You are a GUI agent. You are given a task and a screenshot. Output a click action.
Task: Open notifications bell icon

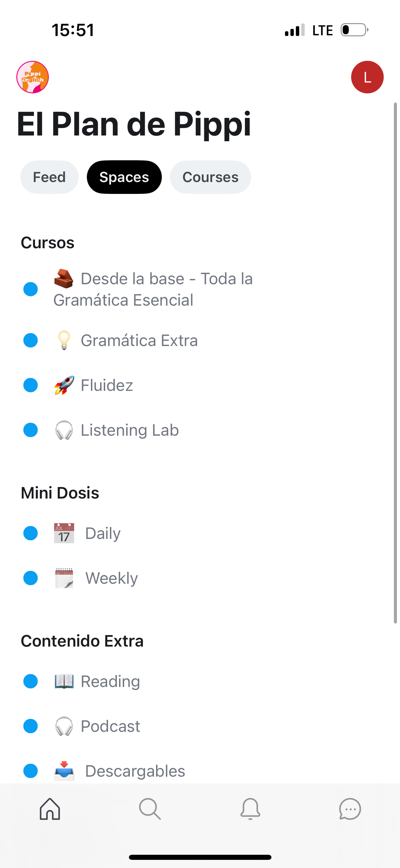click(250, 809)
